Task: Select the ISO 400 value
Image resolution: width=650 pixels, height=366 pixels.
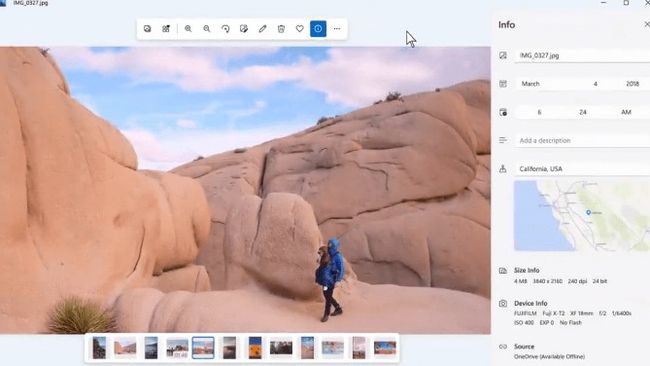Action: pos(524,322)
